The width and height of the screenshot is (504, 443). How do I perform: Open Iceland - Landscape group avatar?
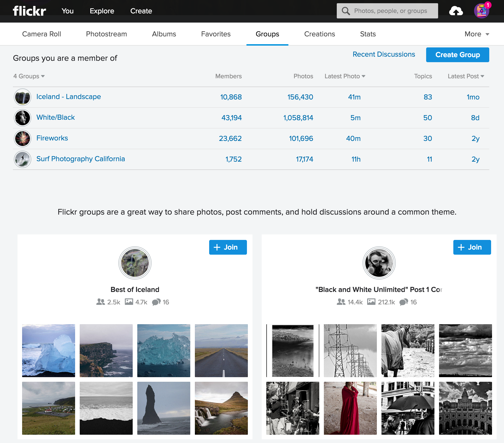[x=22, y=97]
